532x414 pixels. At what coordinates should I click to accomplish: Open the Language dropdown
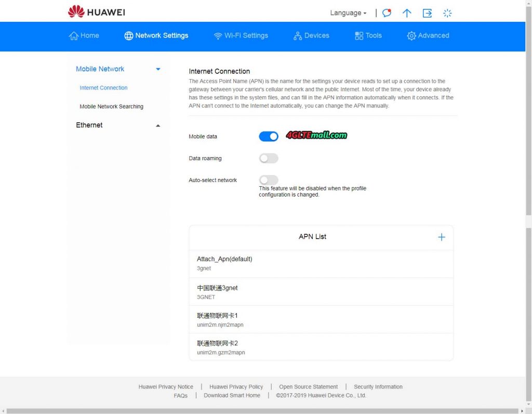(x=347, y=12)
